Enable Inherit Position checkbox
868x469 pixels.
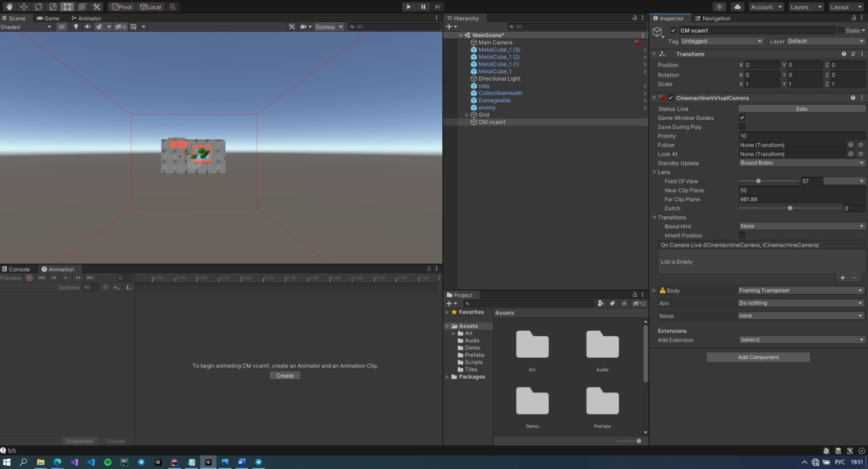pyautogui.click(x=742, y=235)
